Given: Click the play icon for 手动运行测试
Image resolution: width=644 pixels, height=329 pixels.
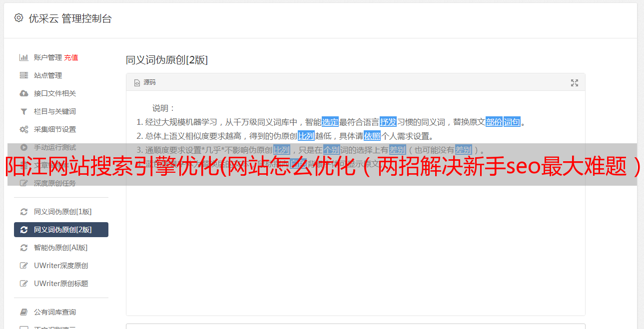Looking at the screenshot, I should click(23, 147).
